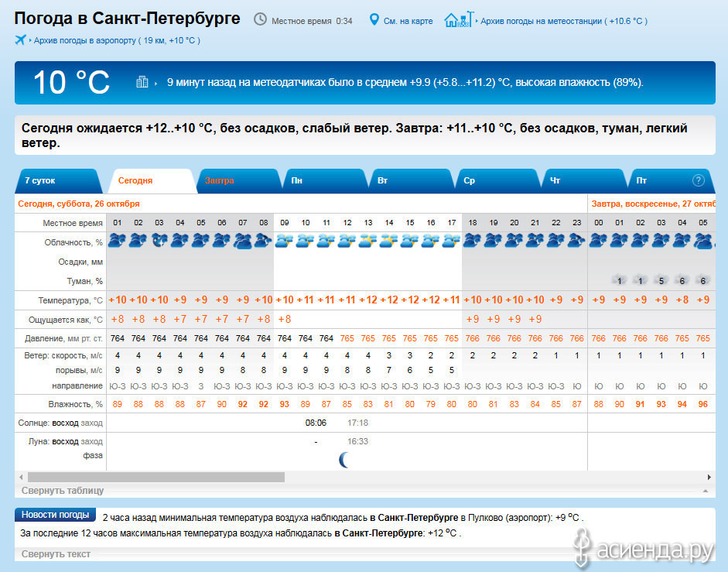Click the city buildings icon in banner
728x572 pixels.
click(x=142, y=82)
